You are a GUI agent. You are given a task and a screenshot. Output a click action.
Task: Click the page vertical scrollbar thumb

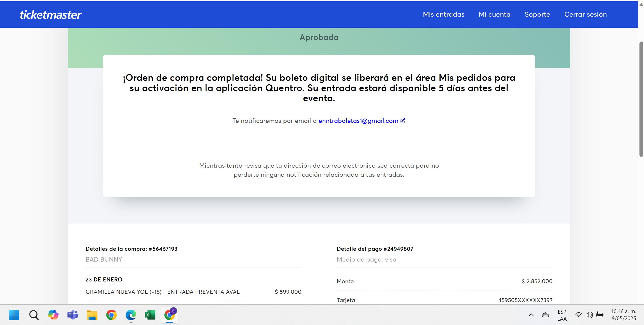click(641, 99)
